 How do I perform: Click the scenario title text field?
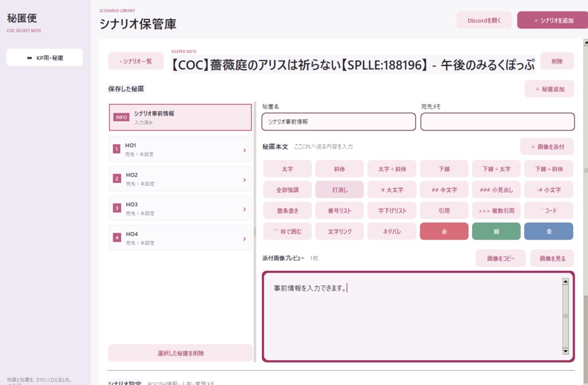tap(353, 64)
